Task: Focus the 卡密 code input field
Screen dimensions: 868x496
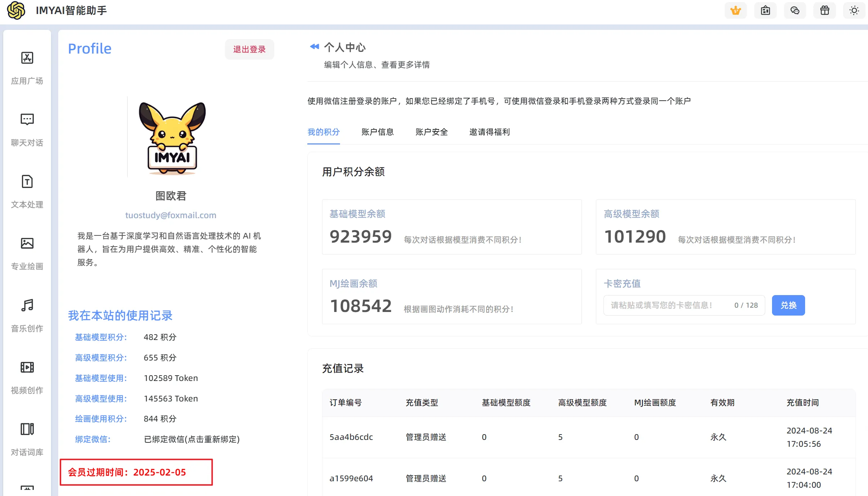Action: click(x=684, y=306)
